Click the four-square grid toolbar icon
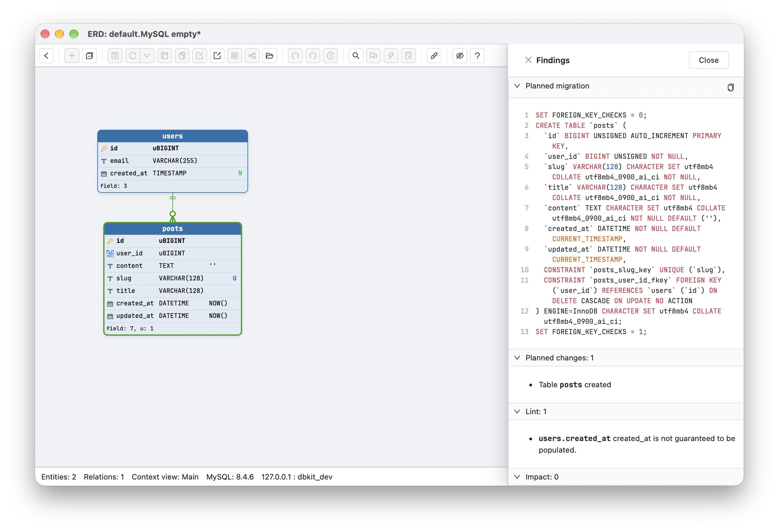This screenshot has height=532, width=779. (x=235, y=56)
